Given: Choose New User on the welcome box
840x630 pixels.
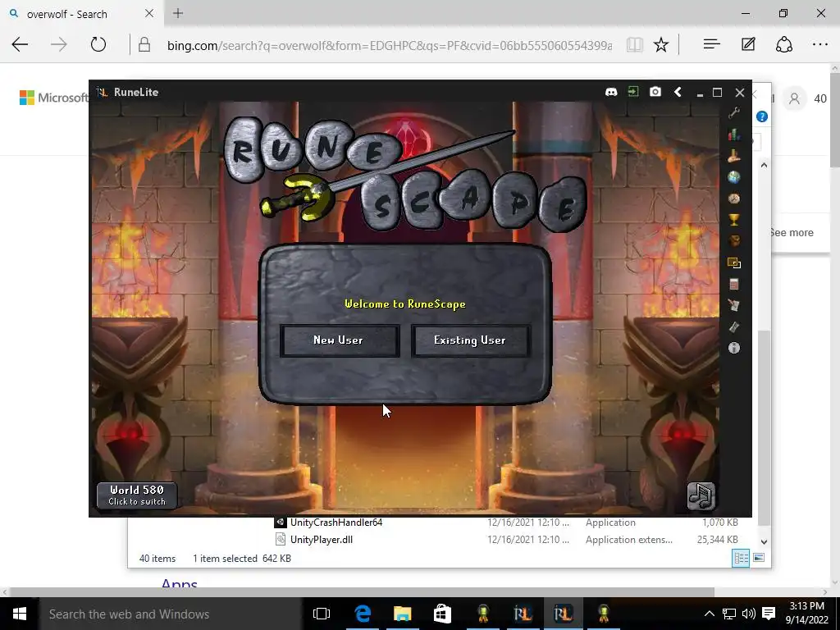Looking at the screenshot, I should 339,340.
